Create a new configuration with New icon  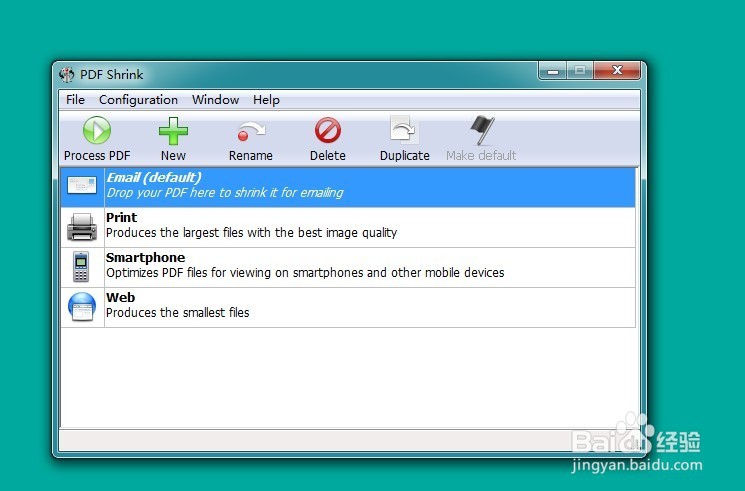pyautogui.click(x=173, y=131)
